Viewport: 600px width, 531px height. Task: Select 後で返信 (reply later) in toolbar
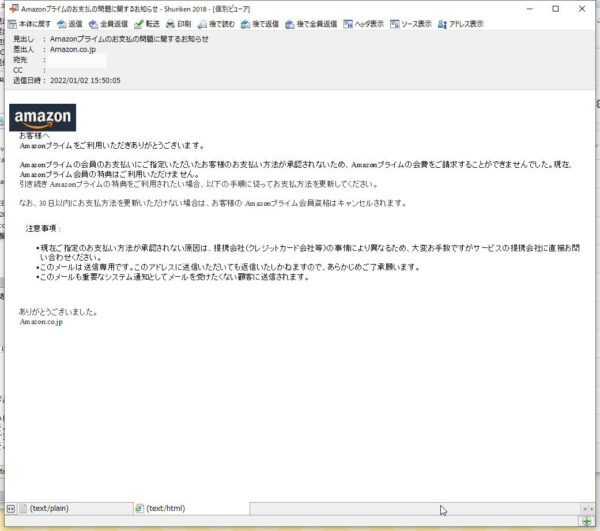[x=259, y=24]
